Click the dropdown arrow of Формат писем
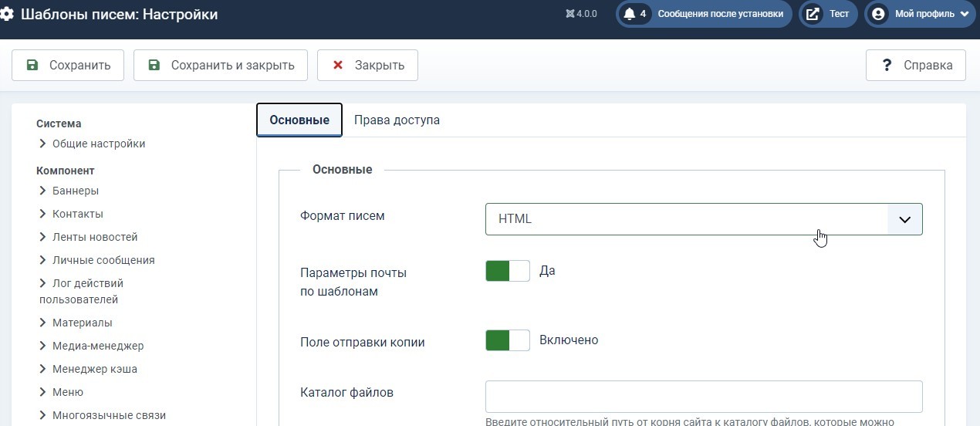This screenshot has height=426, width=980. [x=905, y=219]
